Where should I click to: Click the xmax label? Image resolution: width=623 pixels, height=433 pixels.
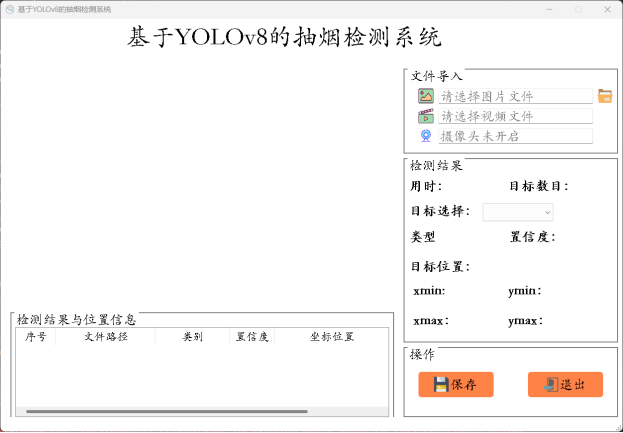coord(431,321)
